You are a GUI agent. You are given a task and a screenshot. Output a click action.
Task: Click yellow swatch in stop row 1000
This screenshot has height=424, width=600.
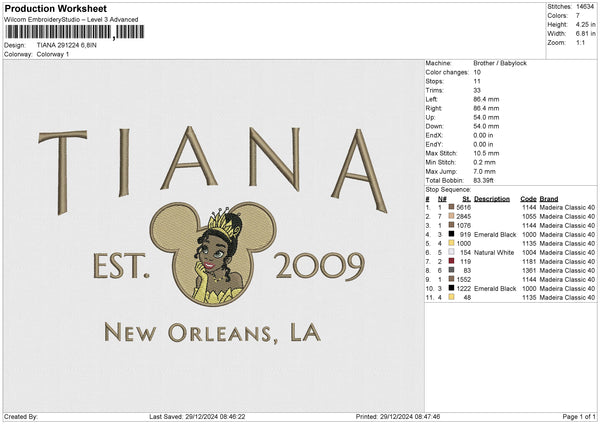452,243
